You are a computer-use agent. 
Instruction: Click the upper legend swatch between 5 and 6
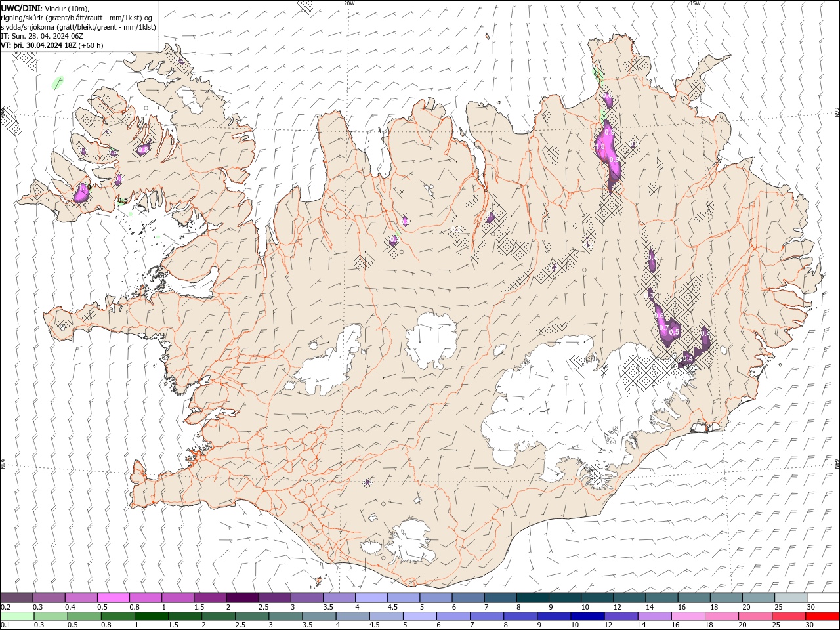(x=435, y=598)
